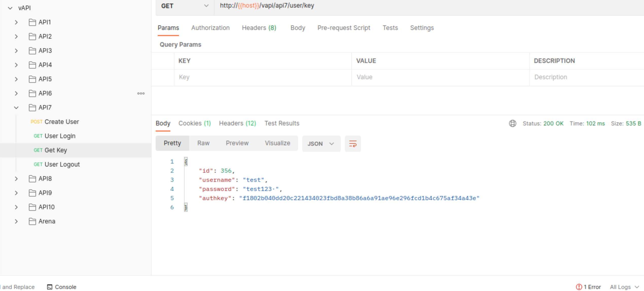Image resolution: width=644 pixels, height=291 pixels.
Task: Open the GET method dropdown
Action: pos(185,6)
